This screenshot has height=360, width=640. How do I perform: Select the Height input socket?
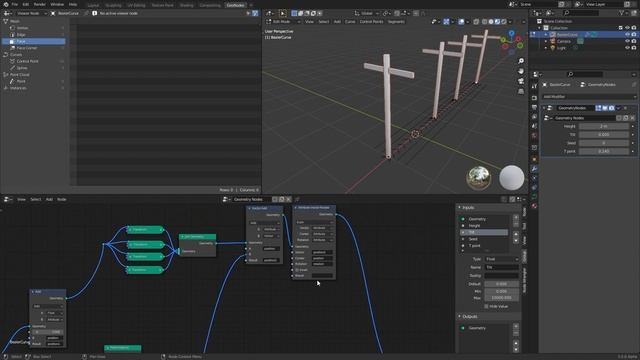pyautogui.click(x=484, y=226)
